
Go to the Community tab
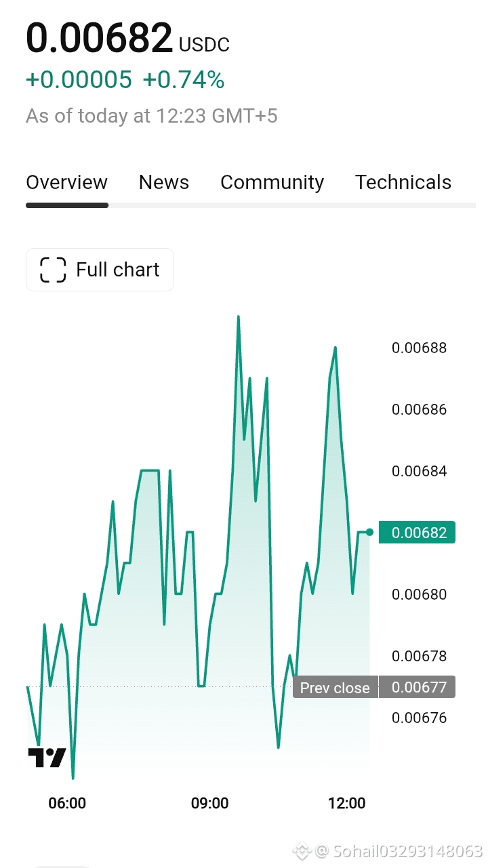(272, 182)
